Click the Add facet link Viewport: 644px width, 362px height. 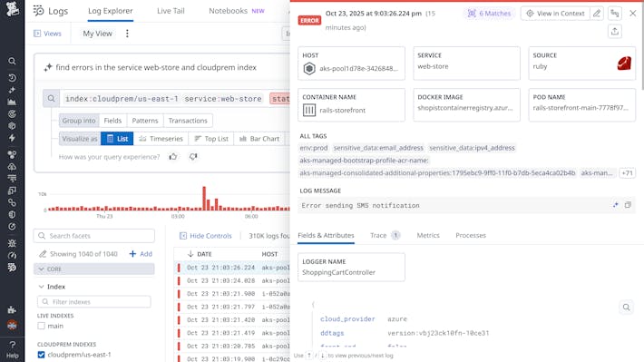pos(141,254)
